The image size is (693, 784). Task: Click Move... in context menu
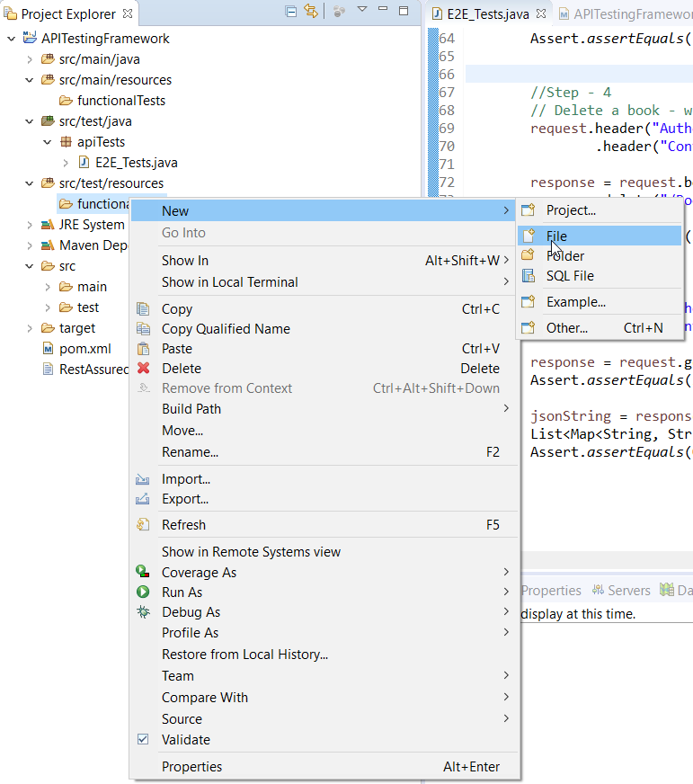pos(324,431)
